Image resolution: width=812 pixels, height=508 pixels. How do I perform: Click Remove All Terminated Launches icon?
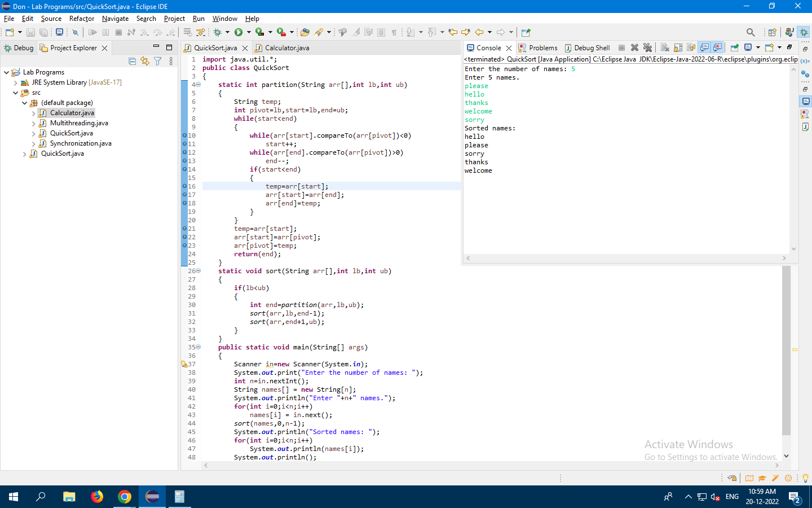pos(647,47)
